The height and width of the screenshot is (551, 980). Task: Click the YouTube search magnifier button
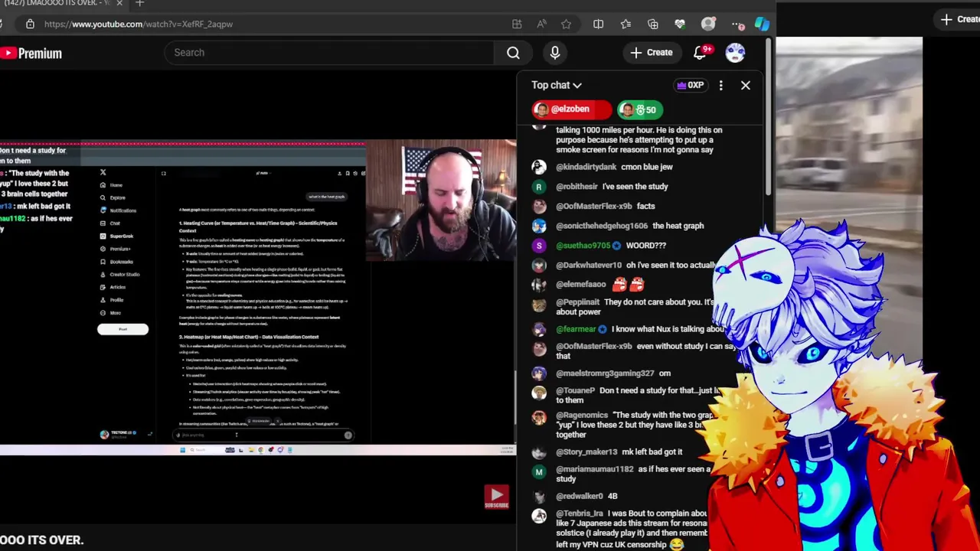pyautogui.click(x=513, y=53)
